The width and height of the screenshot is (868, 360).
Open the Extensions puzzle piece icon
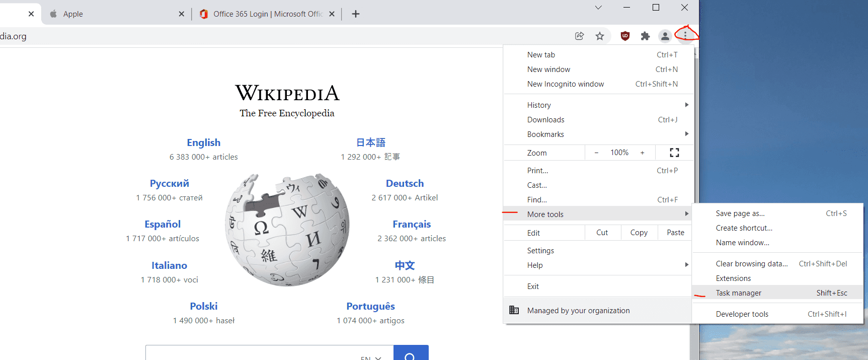click(x=645, y=36)
